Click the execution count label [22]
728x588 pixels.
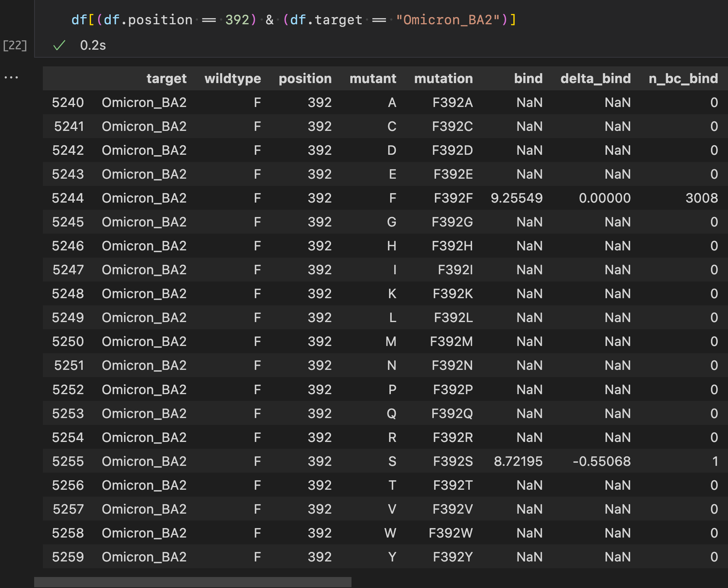tap(15, 45)
